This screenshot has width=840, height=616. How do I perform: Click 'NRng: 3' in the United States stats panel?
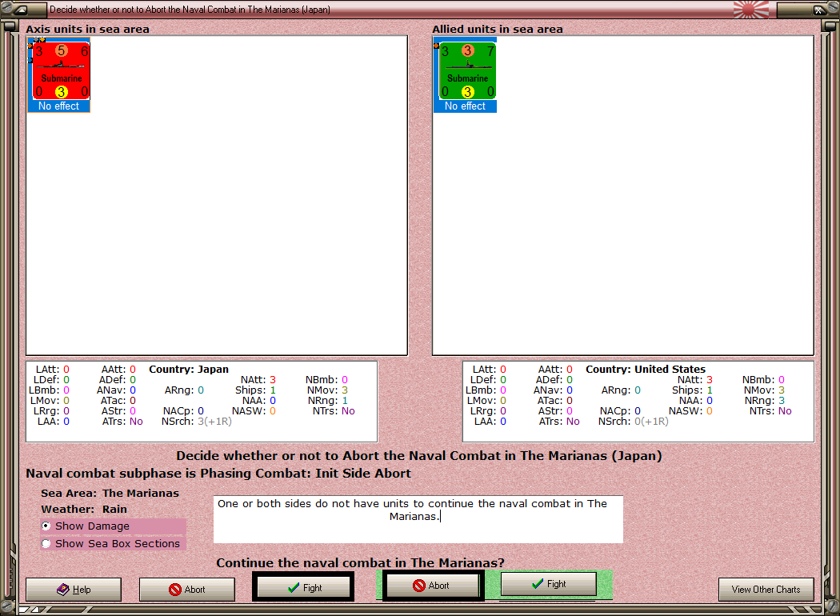(765, 401)
